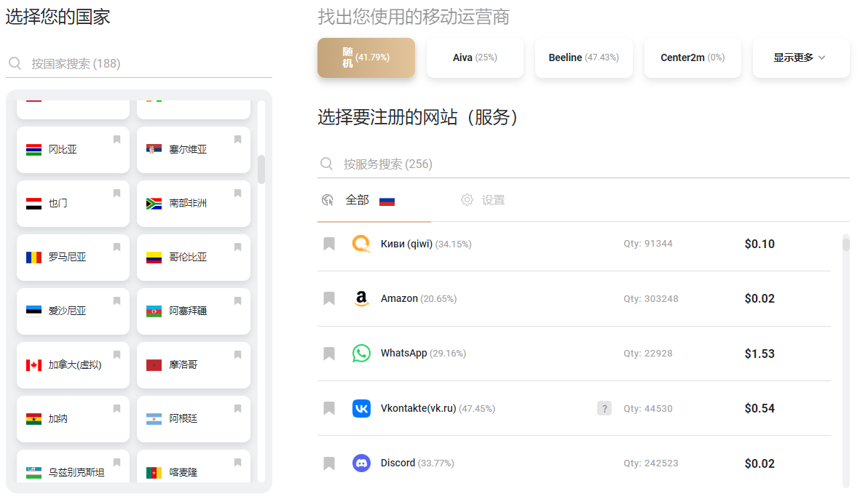The image size is (868, 502).
Task: Select the Aiva operator
Action: pos(475,57)
